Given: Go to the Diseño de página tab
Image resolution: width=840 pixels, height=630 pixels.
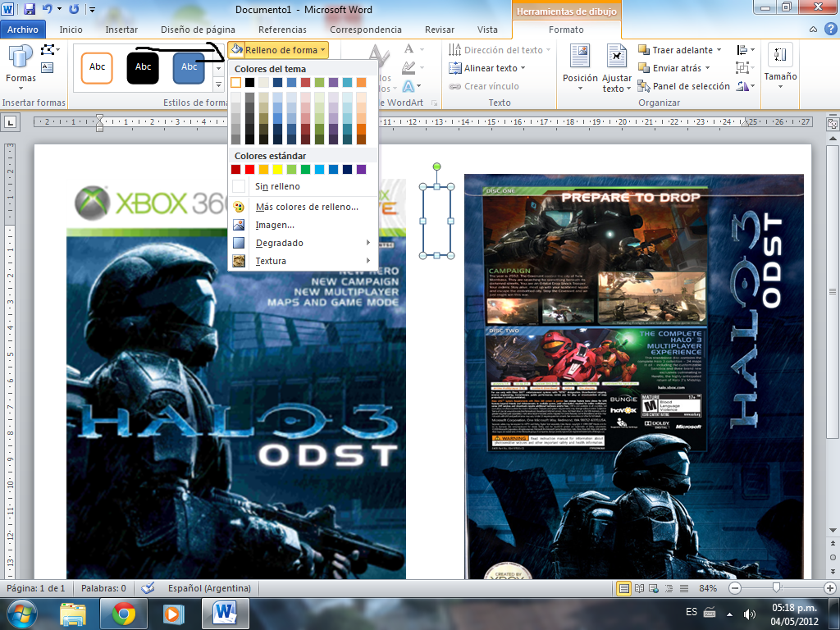Looking at the screenshot, I should tap(198, 30).
